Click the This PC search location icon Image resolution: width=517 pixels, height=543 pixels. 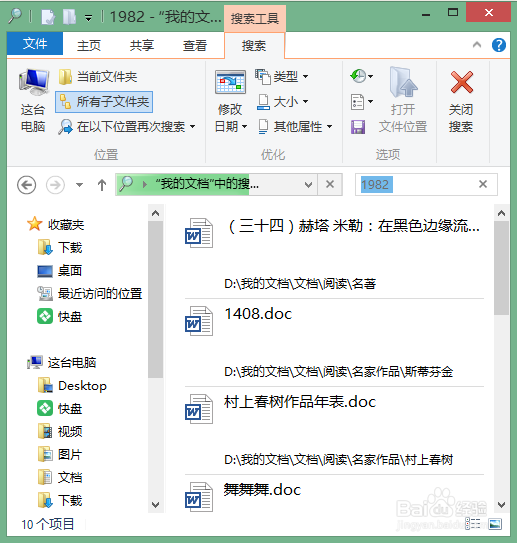(33, 100)
